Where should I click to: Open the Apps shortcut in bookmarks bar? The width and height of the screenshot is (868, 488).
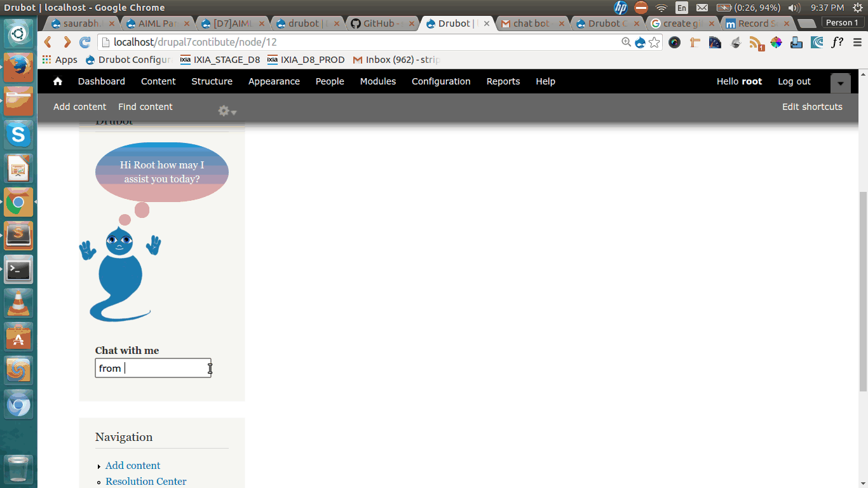pyautogui.click(x=60, y=60)
